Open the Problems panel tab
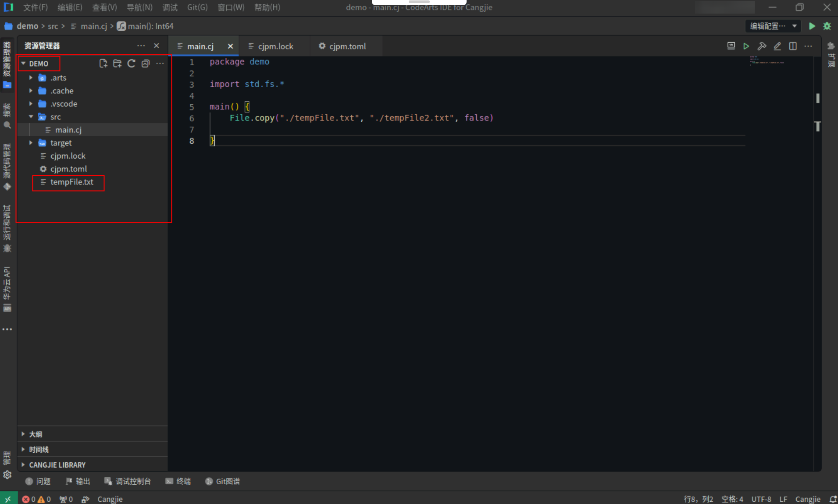This screenshot has width=838, height=504. click(38, 481)
